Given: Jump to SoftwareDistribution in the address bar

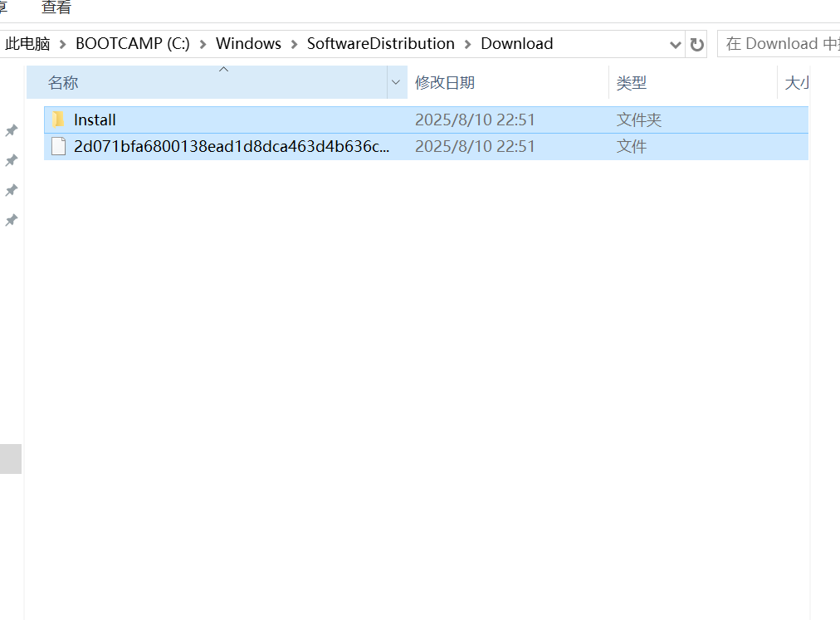Looking at the screenshot, I should [380, 43].
